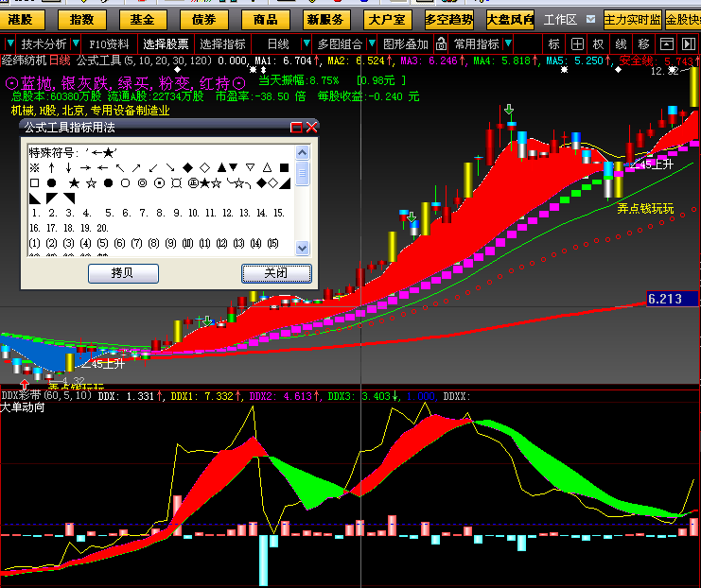The image size is (701, 588).
Task: Click the crosshair grid icon
Action: pyautogui.click(x=577, y=44)
